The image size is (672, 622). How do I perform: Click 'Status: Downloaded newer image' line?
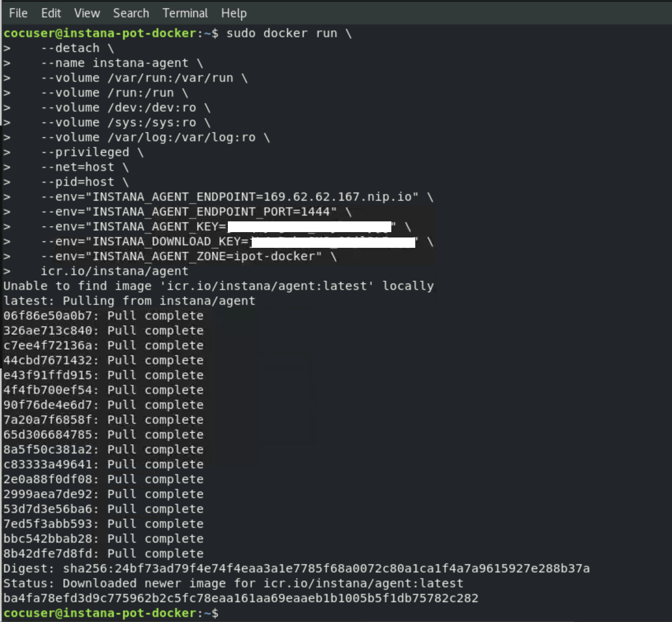[233, 584]
